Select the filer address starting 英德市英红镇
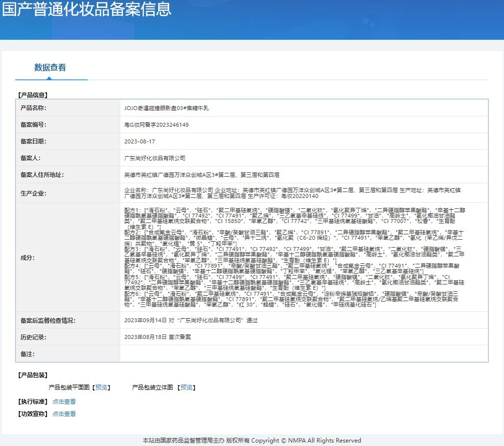Screen dimensions: 504x446 [x=202, y=175]
